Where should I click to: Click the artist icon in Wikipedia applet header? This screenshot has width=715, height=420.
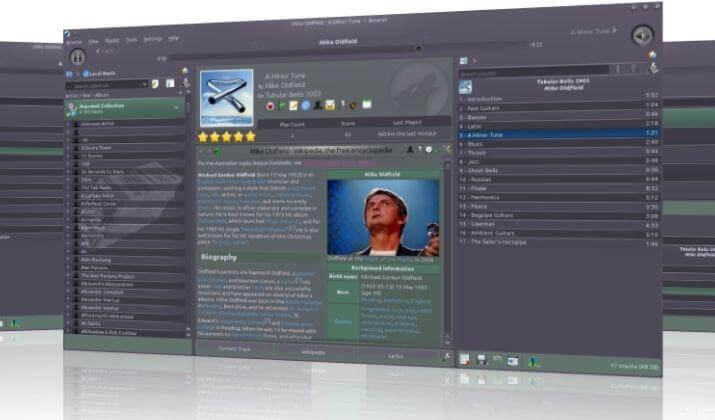click(x=409, y=149)
